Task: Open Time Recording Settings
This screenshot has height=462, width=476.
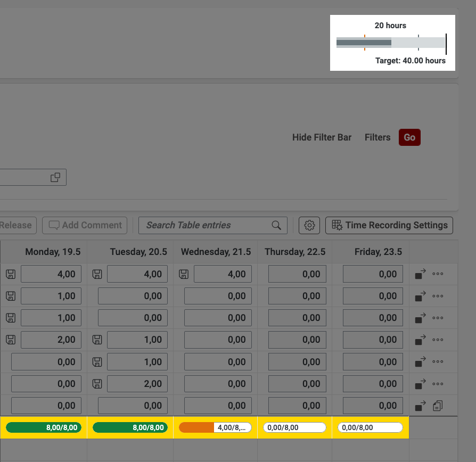Action: [x=389, y=225]
